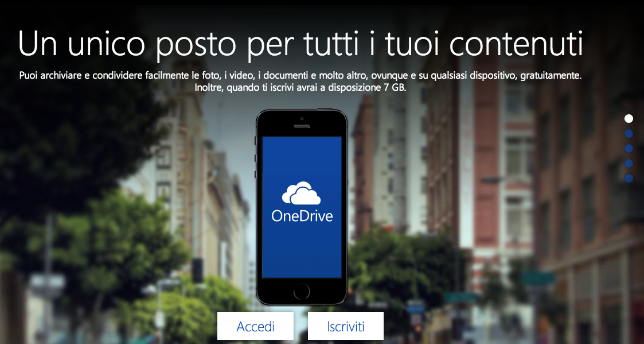Click the OneDrive cloud logo on the phone

pyautogui.click(x=301, y=193)
